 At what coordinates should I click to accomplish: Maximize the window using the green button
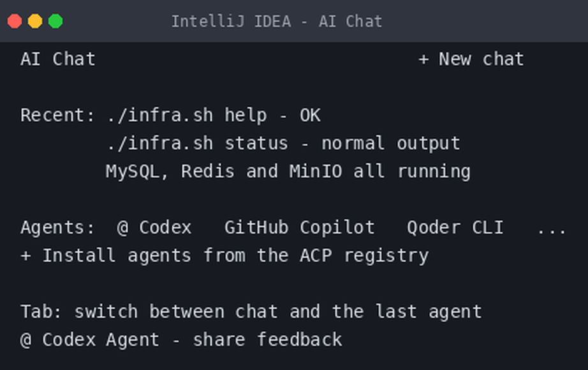click(55, 21)
